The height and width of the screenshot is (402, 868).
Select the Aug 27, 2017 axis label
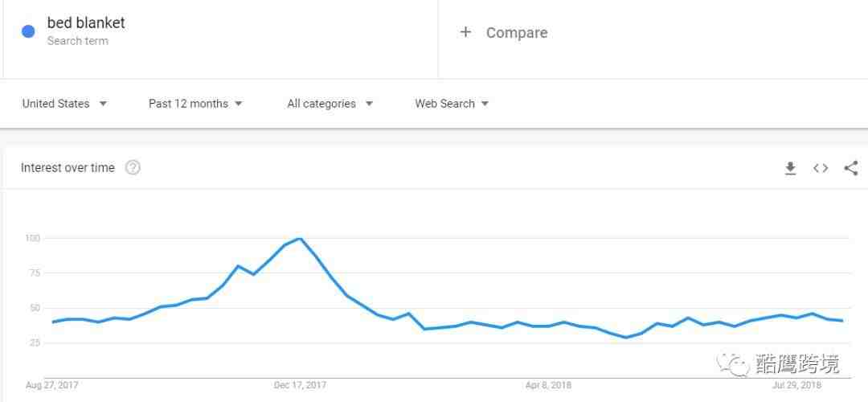(x=52, y=385)
